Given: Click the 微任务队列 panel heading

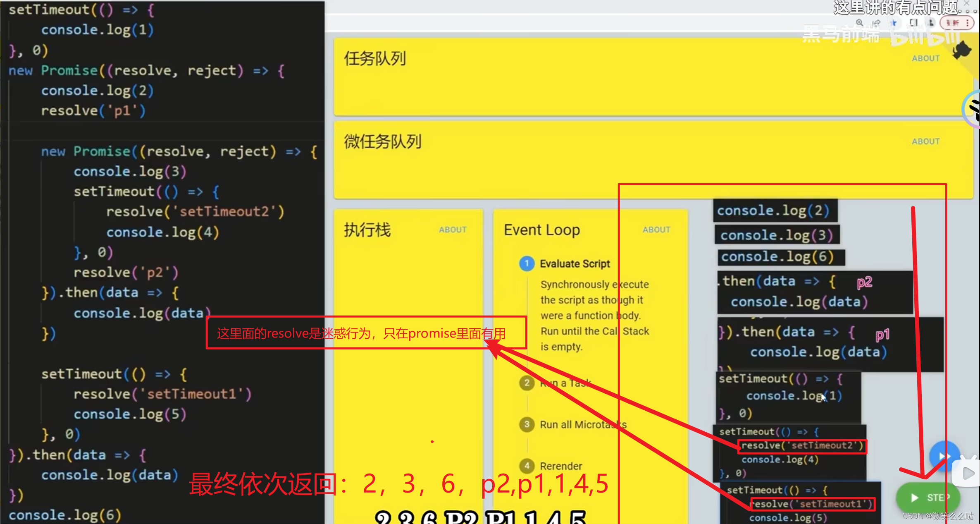Looking at the screenshot, I should tap(383, 141).
